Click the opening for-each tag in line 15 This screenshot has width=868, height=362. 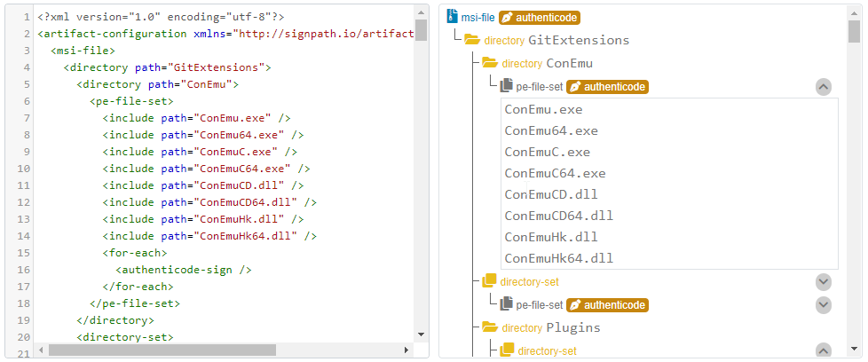point(135,253)
